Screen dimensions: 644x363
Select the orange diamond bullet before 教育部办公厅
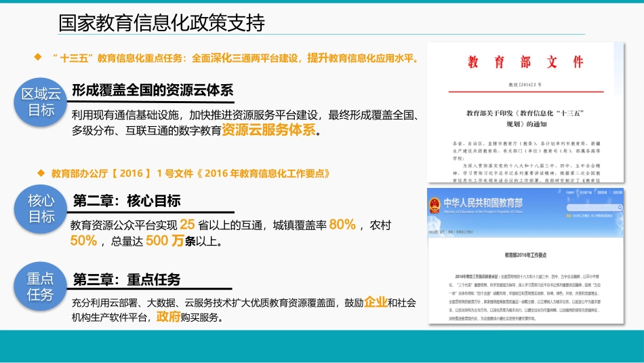[41, 173]
